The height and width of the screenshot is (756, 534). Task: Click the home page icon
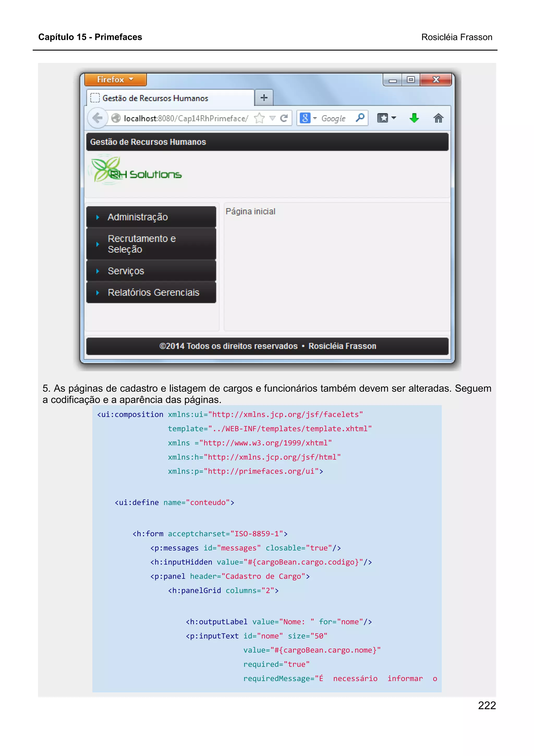pos(438,118)
